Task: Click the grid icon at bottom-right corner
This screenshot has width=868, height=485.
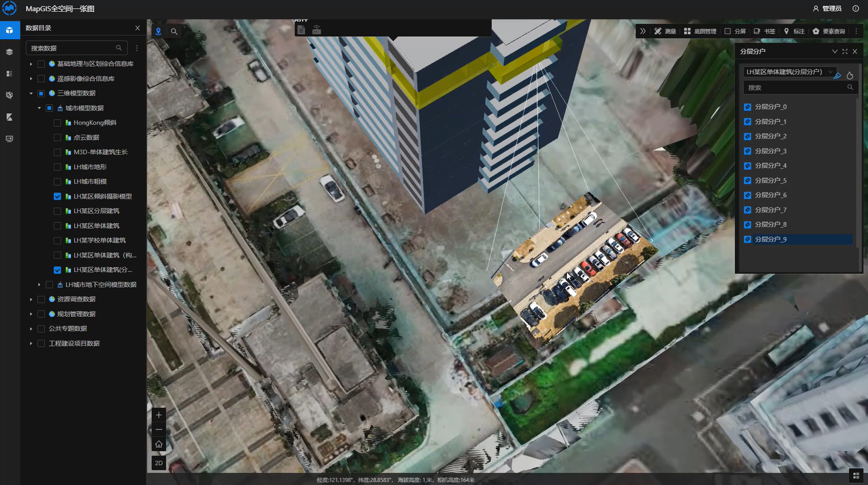Action: [x=856, y=476]
